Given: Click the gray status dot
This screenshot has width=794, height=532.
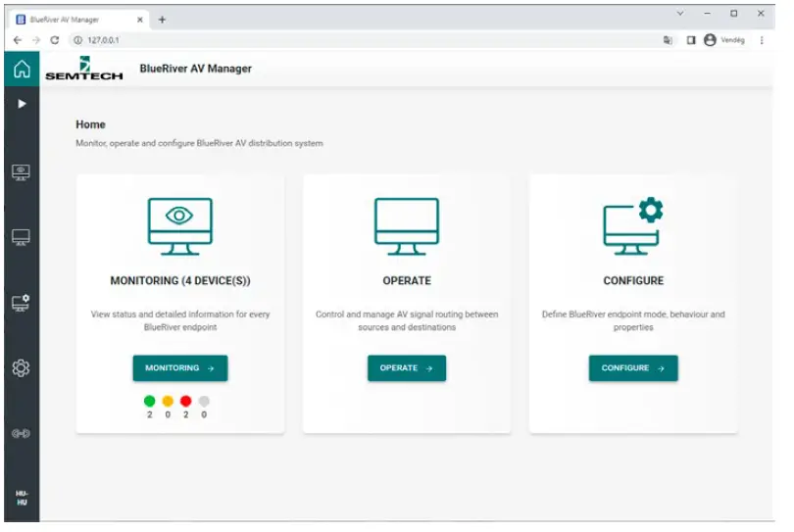Looking at the screenshot, I should tap(205, 404).
